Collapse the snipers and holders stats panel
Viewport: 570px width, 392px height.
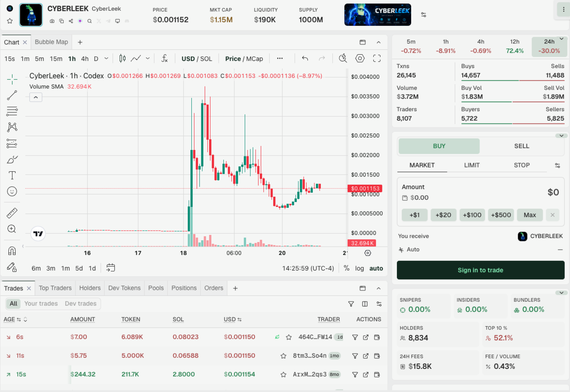pos(561,293)
